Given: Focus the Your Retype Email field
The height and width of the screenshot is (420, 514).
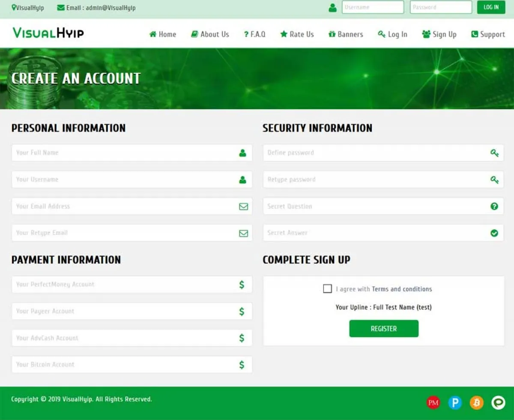Looking at the screenshot, I should coord(132,233).
